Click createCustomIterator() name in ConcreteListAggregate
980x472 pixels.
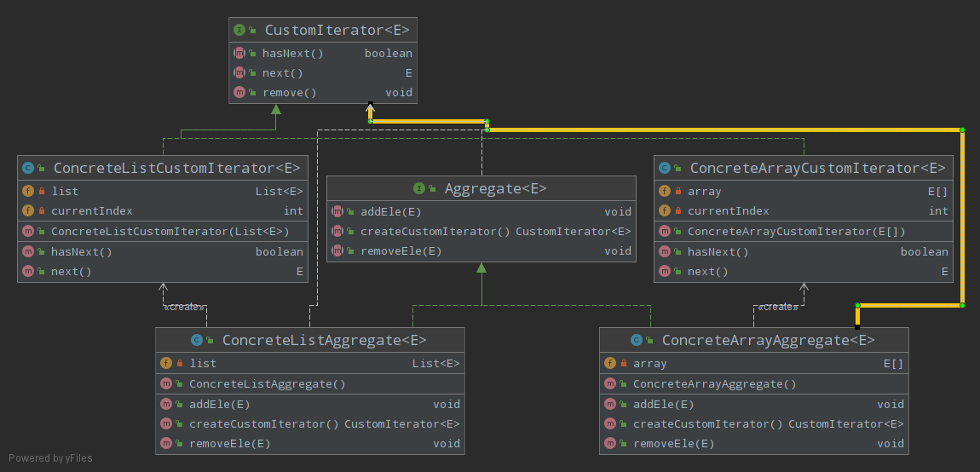coord(264,423)
